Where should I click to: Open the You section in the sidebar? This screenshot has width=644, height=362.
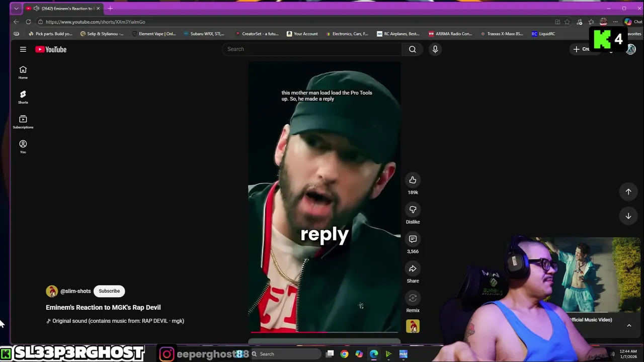[23, 147]
